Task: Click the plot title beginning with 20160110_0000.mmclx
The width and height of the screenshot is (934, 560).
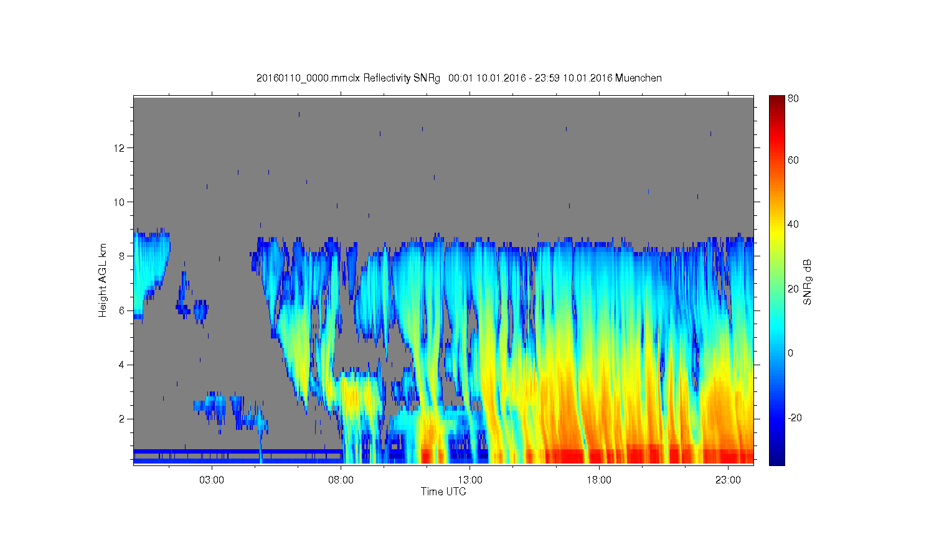Action: point(459,78)
